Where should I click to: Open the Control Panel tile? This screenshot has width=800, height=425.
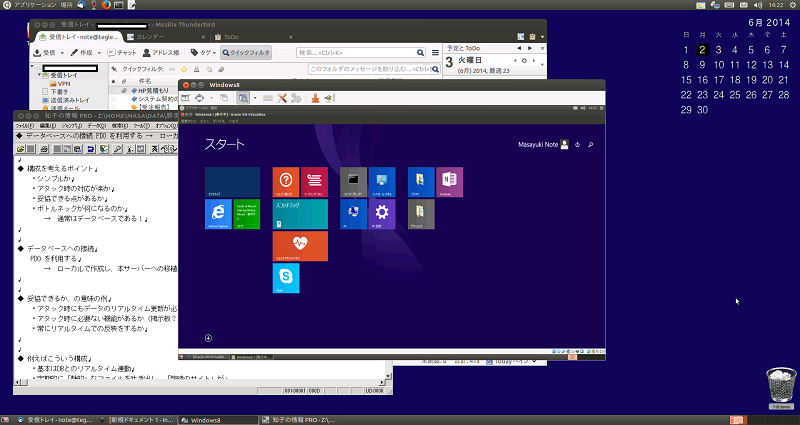[382, 182]
